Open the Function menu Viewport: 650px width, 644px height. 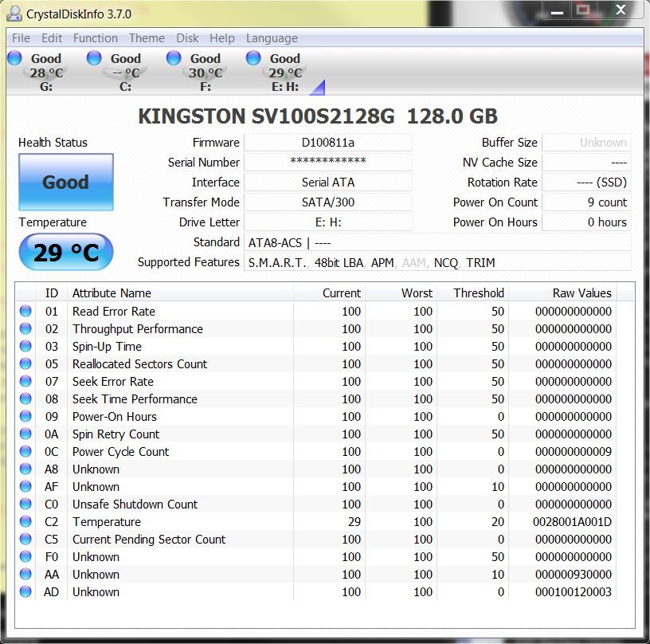tap(96, 38)
